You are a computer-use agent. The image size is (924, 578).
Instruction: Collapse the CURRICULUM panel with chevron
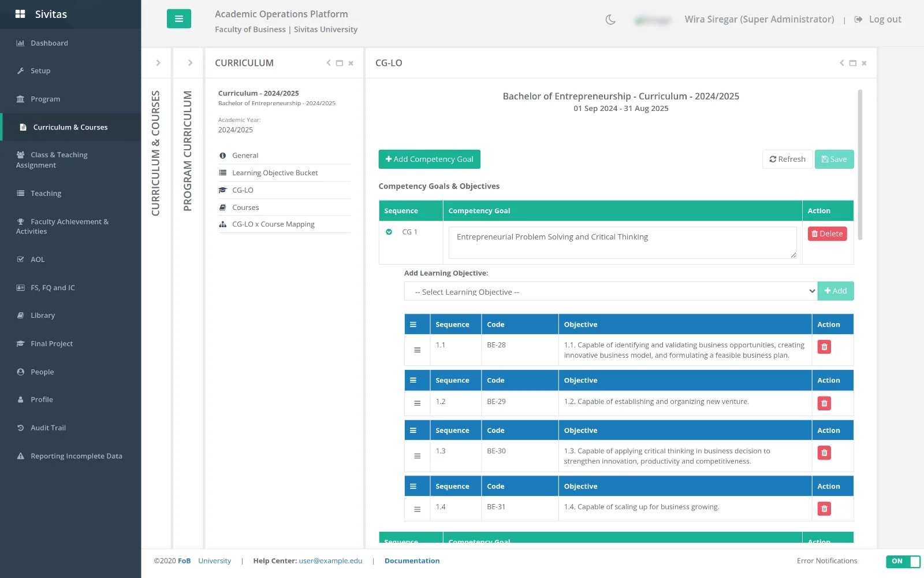point(328,63)
